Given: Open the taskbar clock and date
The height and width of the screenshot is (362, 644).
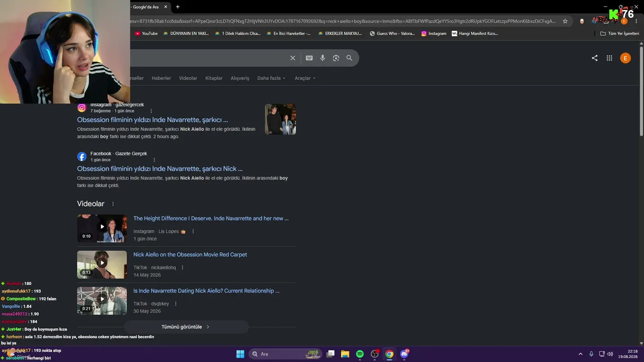Looking at the screenshot, I should click(x=629, y=354).
